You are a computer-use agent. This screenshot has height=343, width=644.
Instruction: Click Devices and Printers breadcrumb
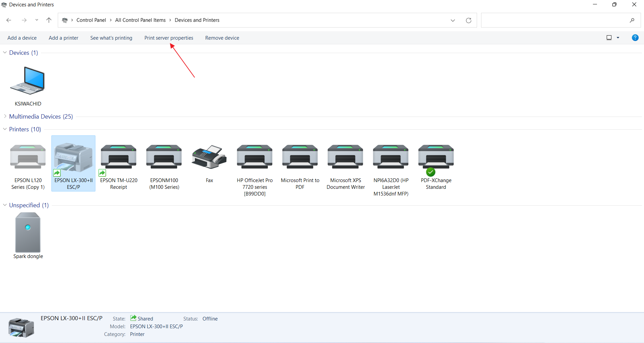click(197, 20)
